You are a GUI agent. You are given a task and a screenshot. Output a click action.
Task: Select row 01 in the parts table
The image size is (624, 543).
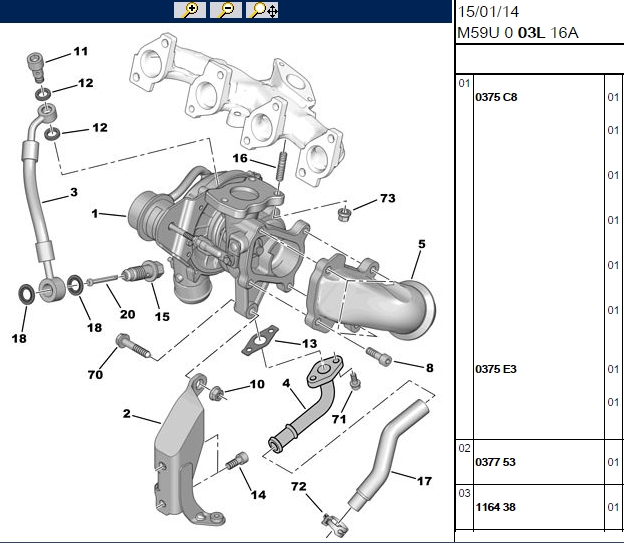pos(464,83)
